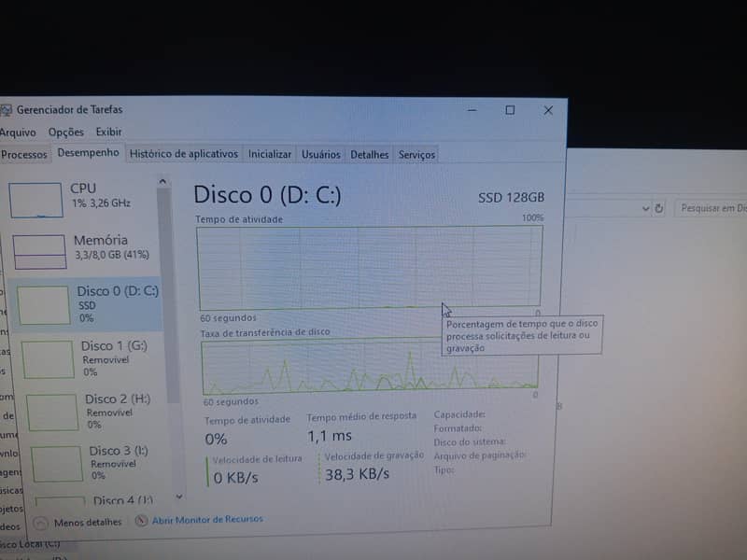Open the Serviços tab

coord(416,155)
